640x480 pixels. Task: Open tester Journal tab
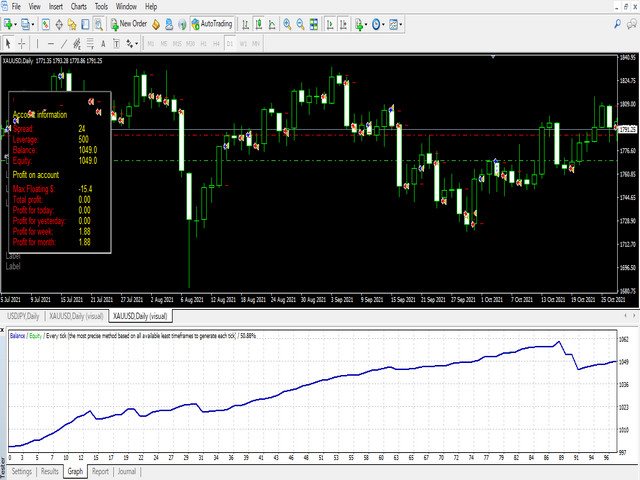click(127, 471)
